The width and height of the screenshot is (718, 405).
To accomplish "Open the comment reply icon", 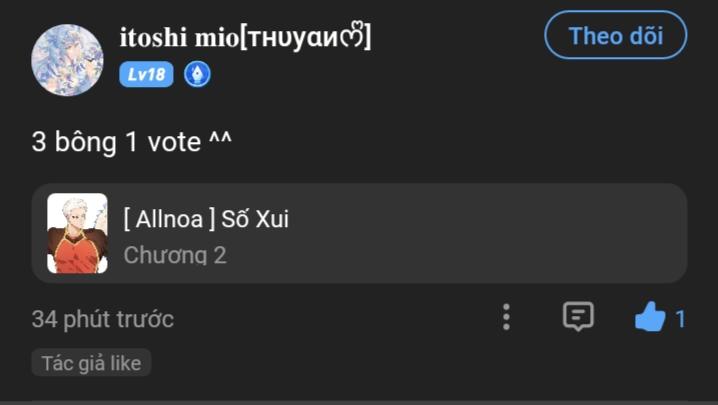I will [578, 317].
